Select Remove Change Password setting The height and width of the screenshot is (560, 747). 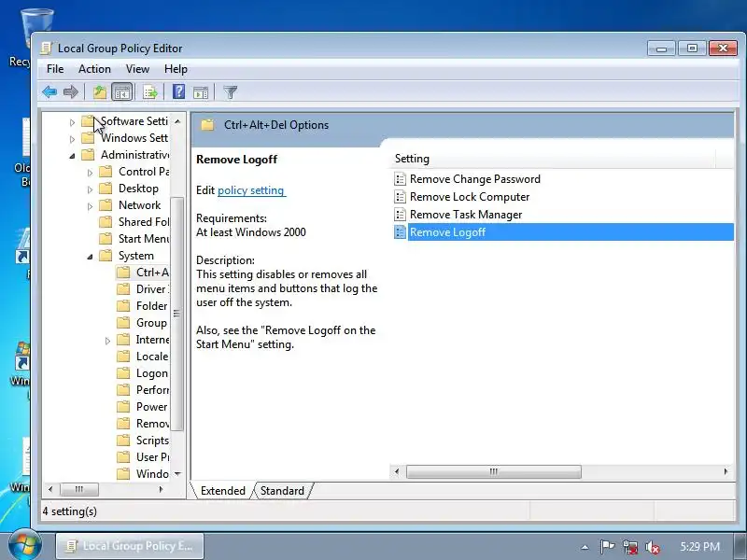click(475, 179)
